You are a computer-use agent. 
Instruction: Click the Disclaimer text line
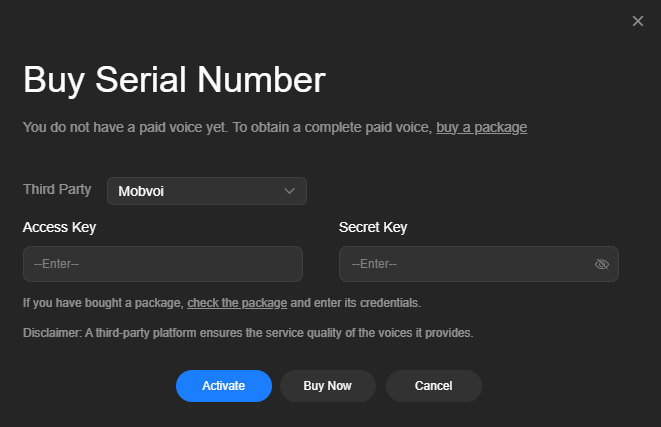point(248,333)
